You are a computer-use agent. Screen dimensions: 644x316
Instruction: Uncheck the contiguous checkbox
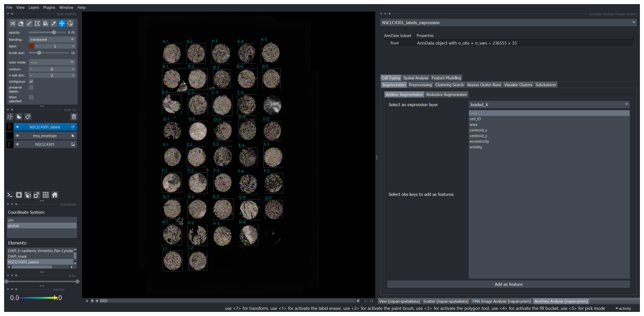click(31, 82)
